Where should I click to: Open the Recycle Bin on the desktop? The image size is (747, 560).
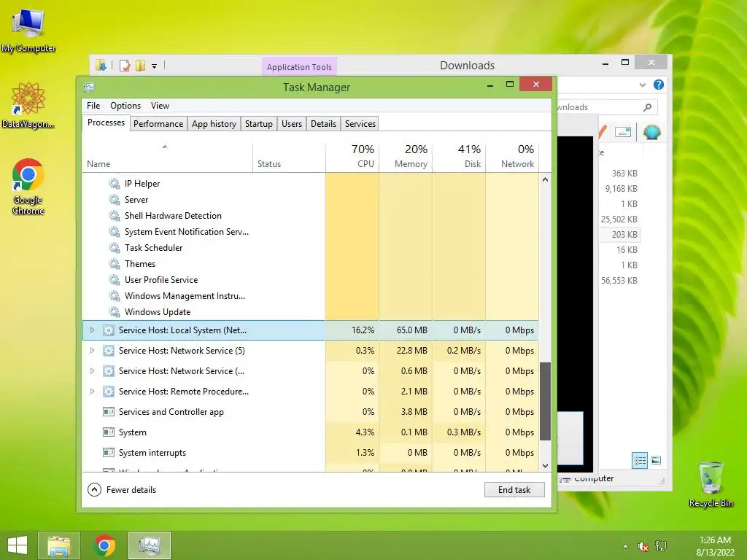(711, 484)
